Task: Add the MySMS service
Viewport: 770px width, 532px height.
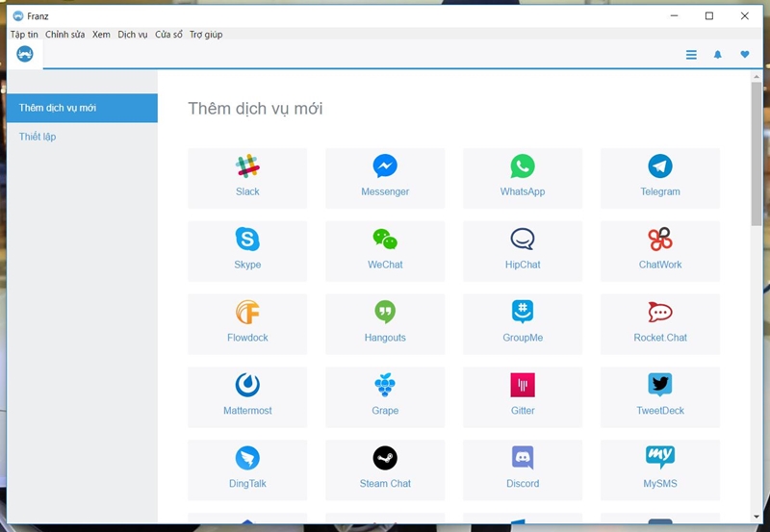Action: pyautogui.click(x=660, y=470)
